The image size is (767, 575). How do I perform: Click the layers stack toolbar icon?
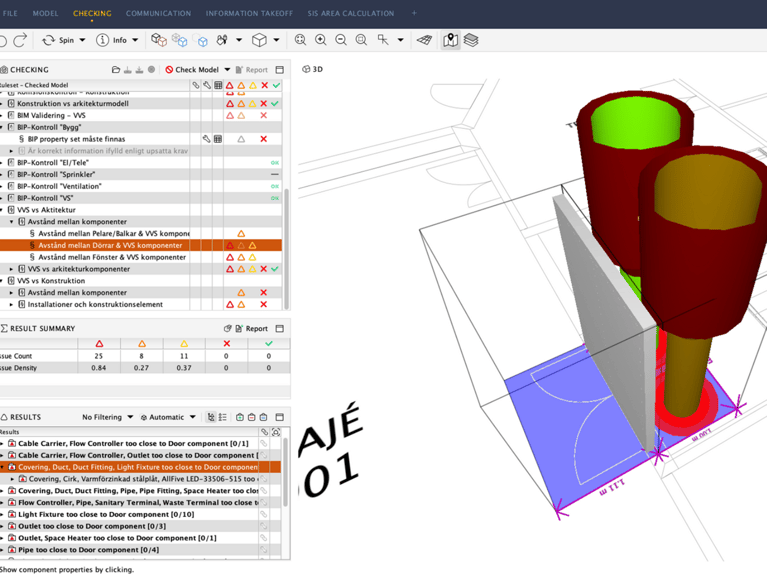pos(471,40)
